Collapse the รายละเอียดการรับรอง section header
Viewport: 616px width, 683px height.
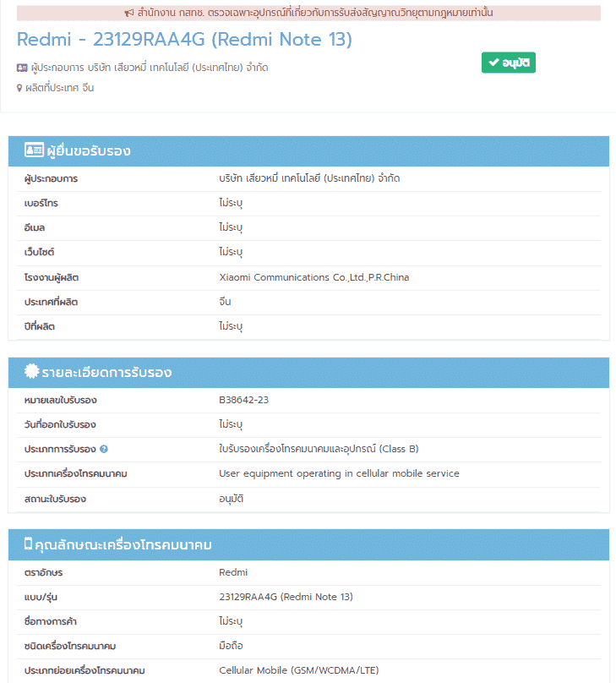pyautogui.click(x=308, y=373)
